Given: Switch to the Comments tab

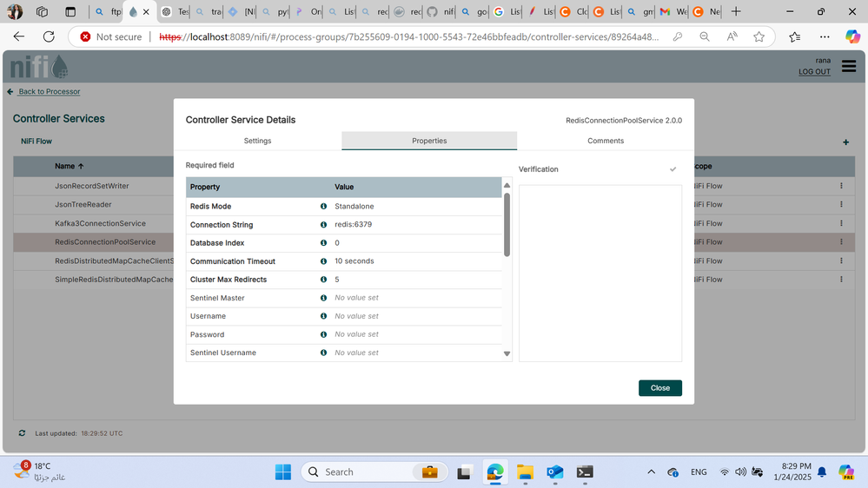Looking at the screenshot, I should click(606, 141).
